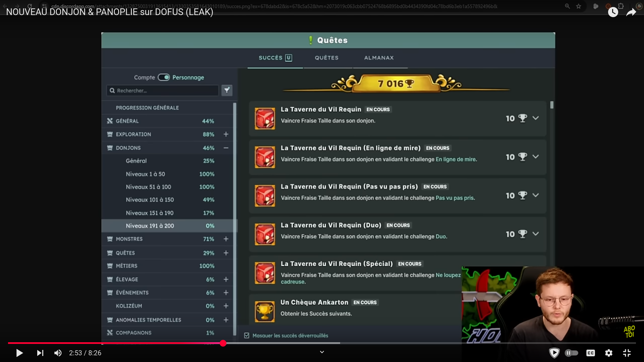Click the video progress bar
This screenshot has width=644, height=362.
(x=322, y=343)
